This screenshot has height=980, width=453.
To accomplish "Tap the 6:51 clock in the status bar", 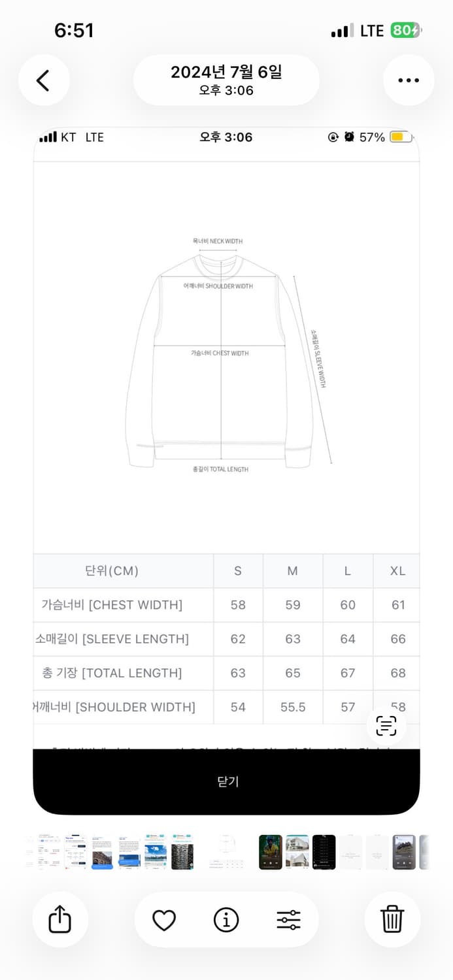I will [75, 30].
